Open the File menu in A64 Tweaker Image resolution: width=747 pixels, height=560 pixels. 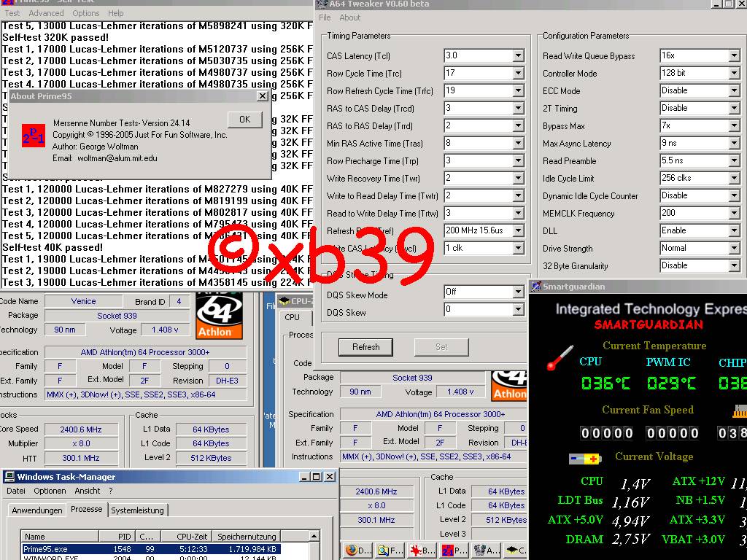click(x=325, y=17)
